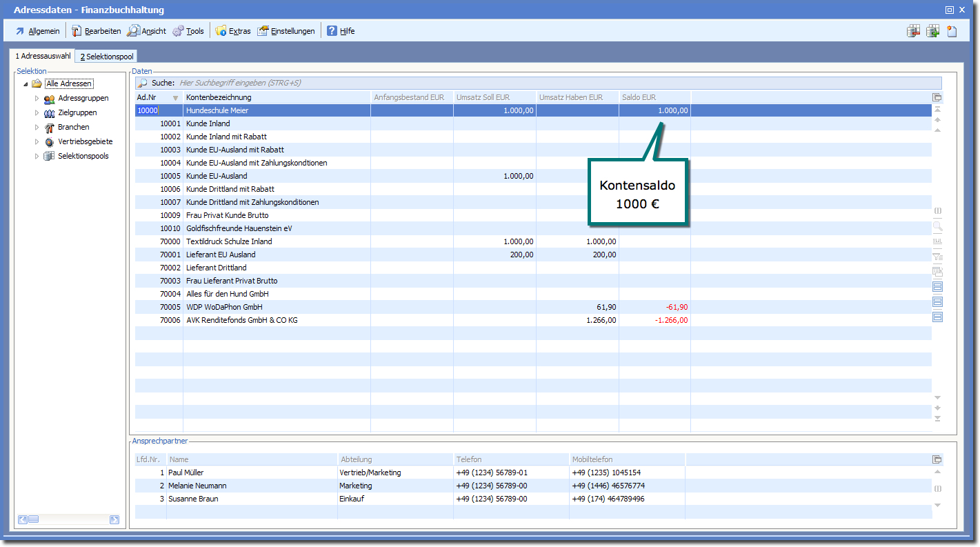
Task: Click the new document icon in top-right toolbar
Action: click(x=952, y=31)
